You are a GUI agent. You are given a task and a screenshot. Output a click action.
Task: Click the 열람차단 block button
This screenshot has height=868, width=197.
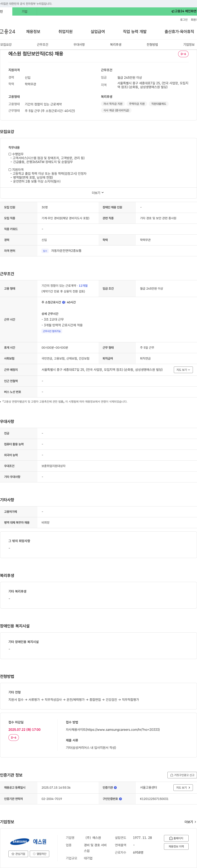(x=39, y=854)
